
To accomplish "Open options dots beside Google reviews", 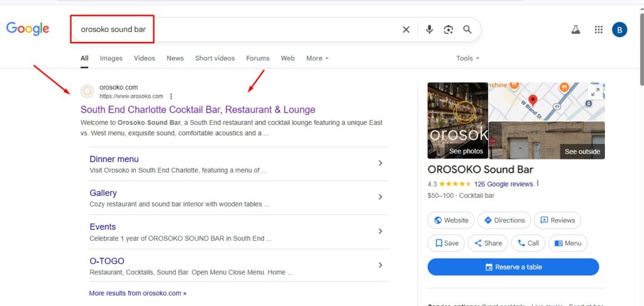I will 538,183.
